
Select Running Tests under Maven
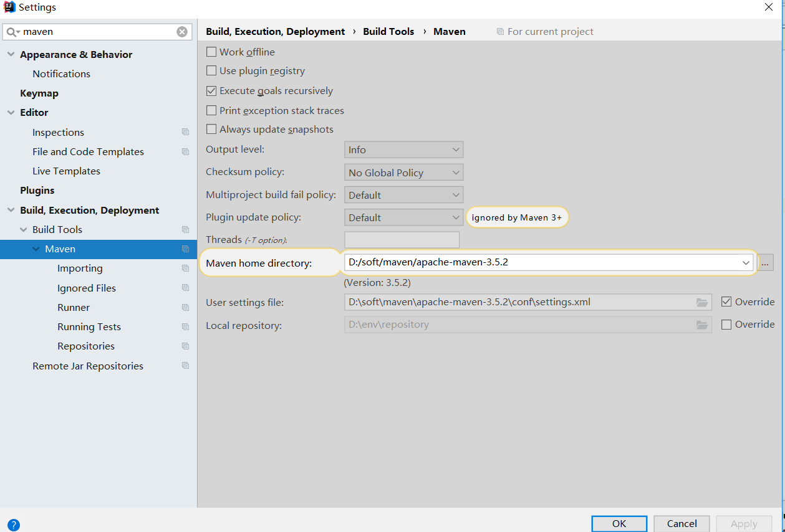[x=89, y=326]
